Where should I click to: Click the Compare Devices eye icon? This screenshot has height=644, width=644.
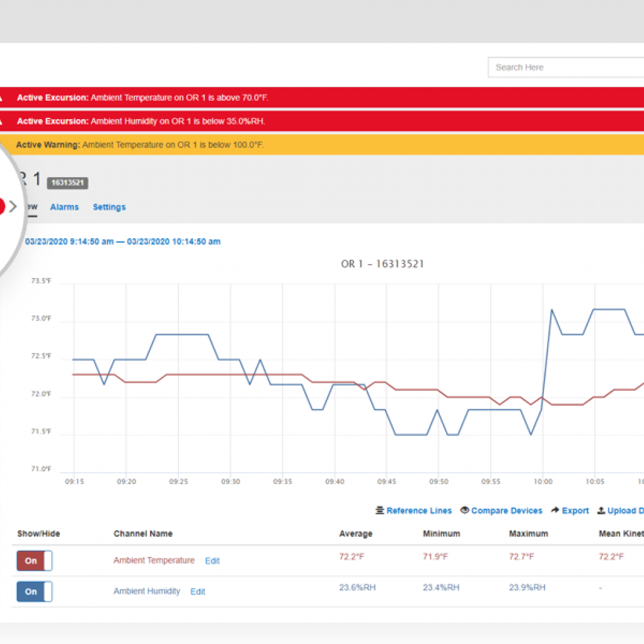[x=464, y=510]
